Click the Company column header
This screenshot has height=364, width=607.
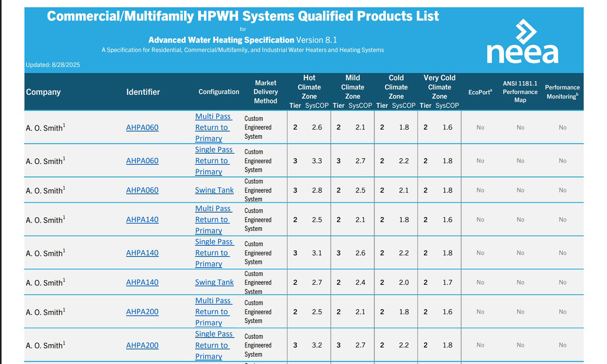coord(43,92)
